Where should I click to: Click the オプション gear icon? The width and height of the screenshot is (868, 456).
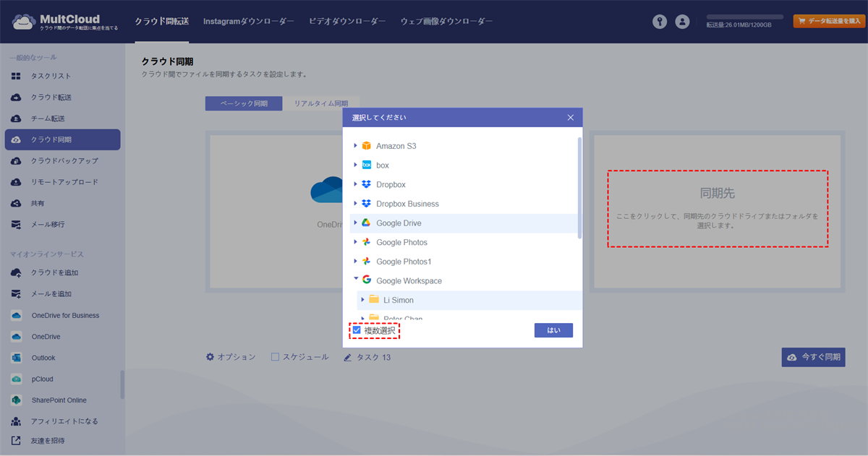click(210, 357)
